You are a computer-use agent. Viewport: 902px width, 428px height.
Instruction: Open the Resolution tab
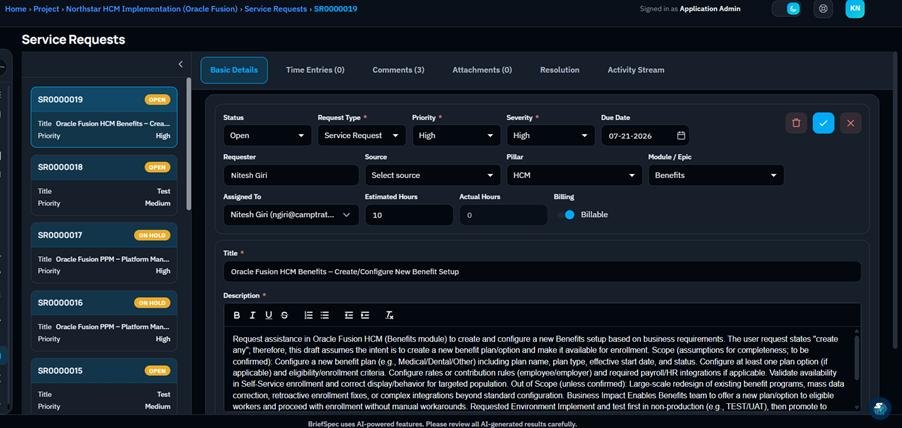(560, 70)
